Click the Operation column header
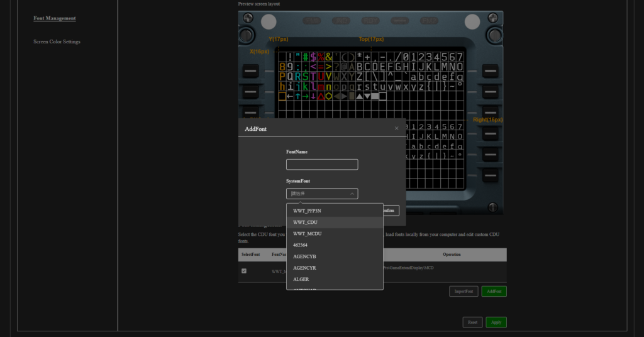This screenshot has width=644, height=337. pos(452,255)
